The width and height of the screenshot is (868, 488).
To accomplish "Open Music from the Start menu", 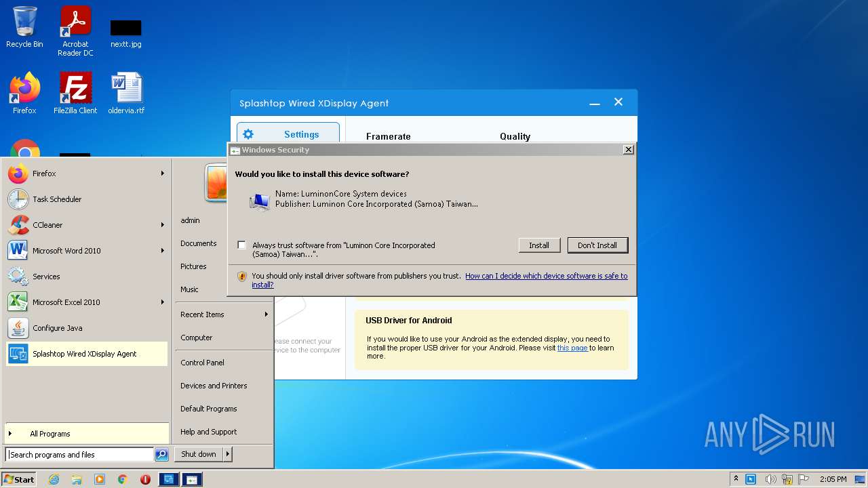I will [189, 289].
